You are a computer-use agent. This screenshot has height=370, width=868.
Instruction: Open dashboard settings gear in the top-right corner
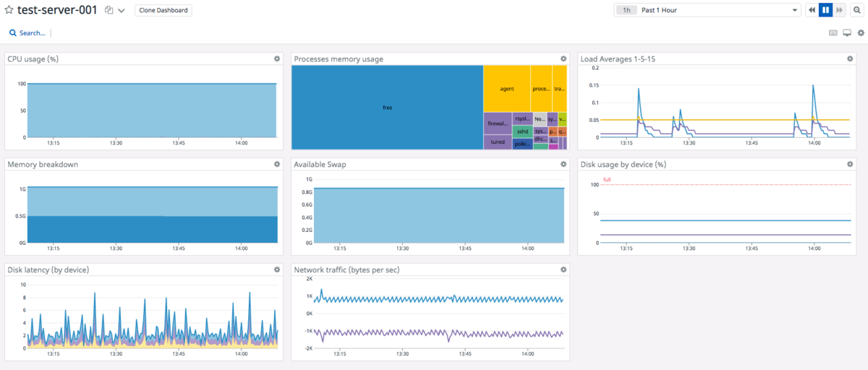[861, 33]
